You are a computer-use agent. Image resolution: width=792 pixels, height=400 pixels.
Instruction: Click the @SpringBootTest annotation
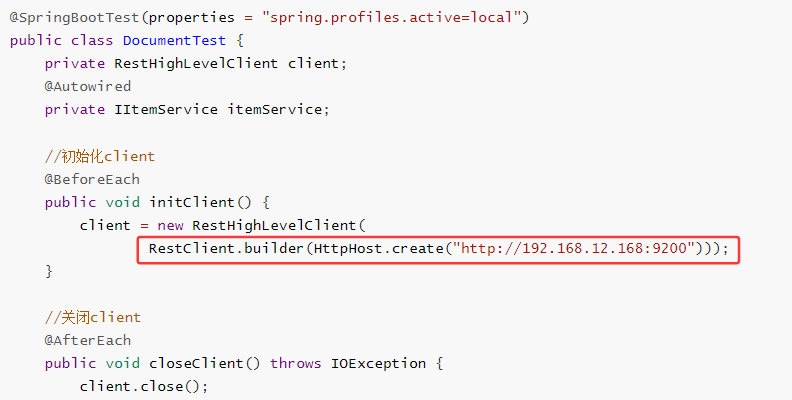[x=74, y=18]
